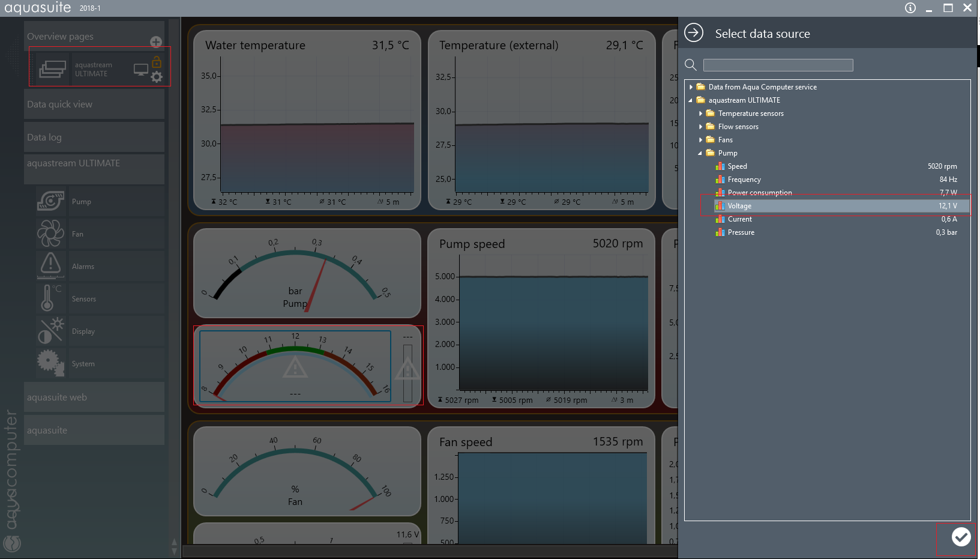Toggle the overview page lock icon

point(157,62)
